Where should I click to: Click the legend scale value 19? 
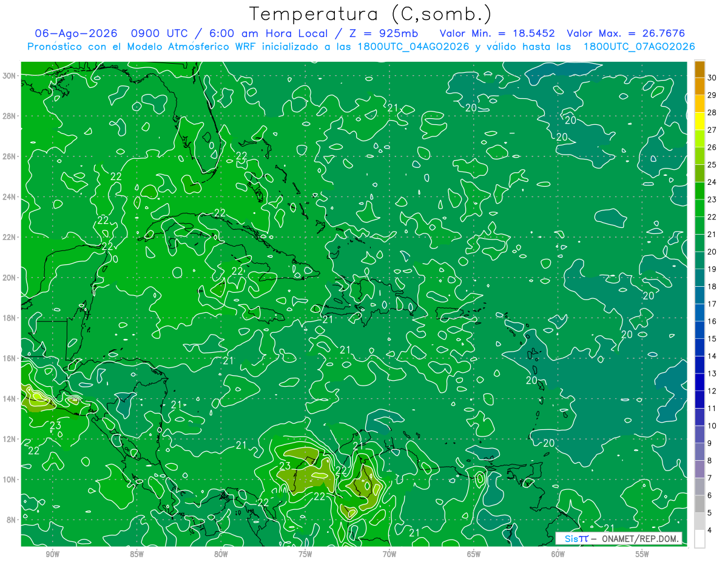click(x=712, y=269)
